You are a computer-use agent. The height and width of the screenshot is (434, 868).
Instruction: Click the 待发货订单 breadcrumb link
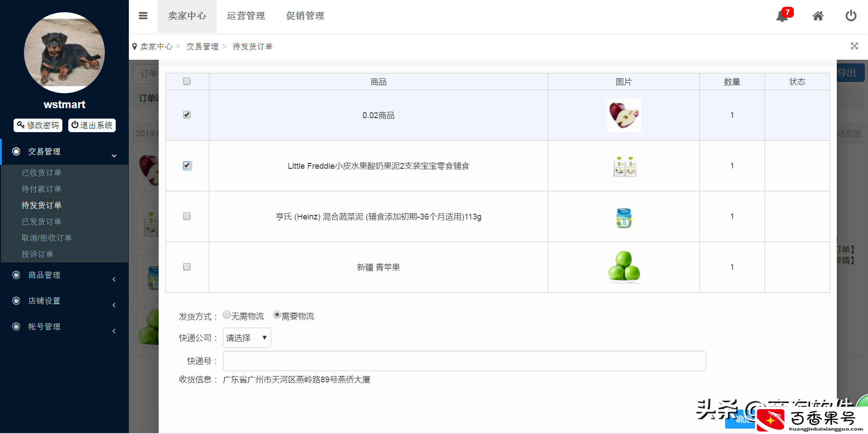253,47
